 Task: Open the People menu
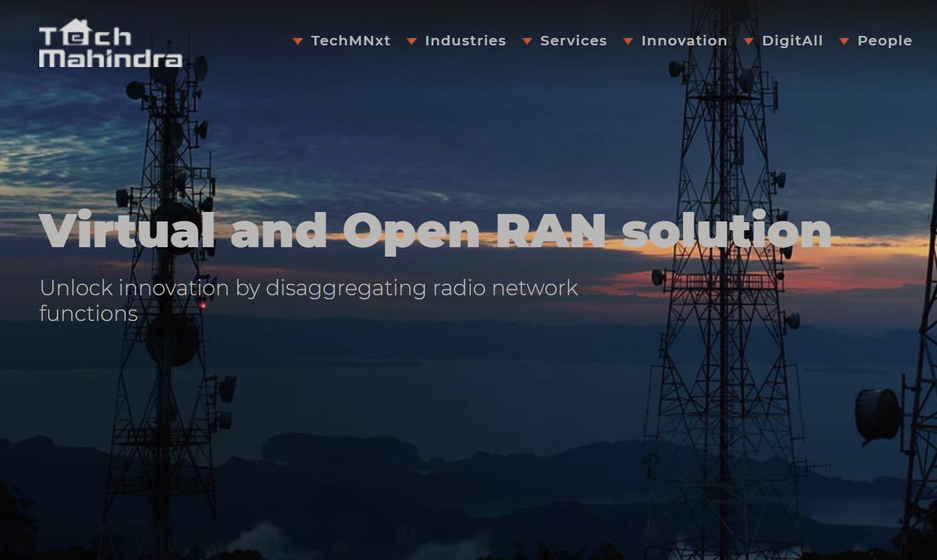tap(884, 41)
